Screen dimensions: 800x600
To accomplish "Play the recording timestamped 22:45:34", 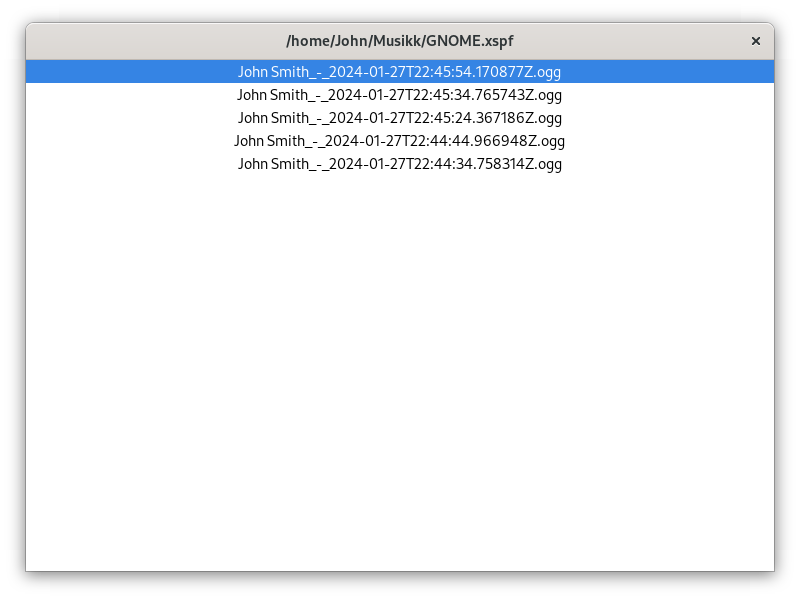I will coord(400,95).
